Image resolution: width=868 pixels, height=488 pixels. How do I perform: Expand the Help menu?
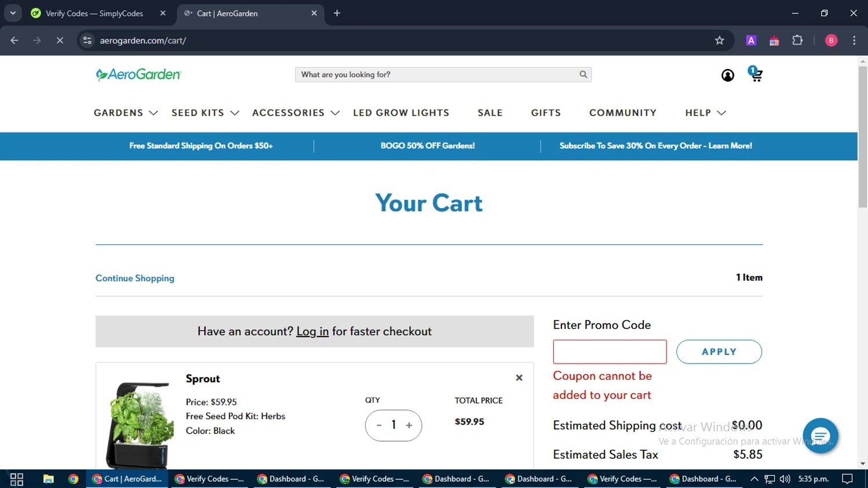click(705, 113)
